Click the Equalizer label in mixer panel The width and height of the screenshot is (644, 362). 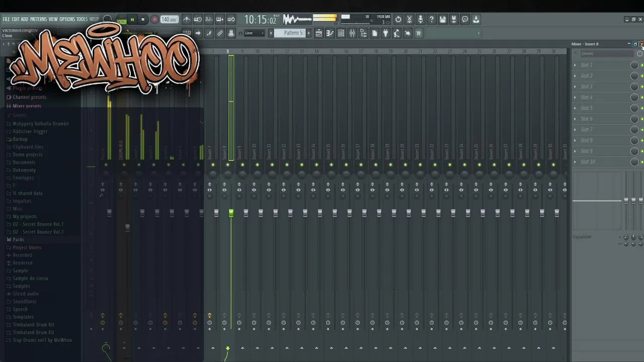click(582, 237)
